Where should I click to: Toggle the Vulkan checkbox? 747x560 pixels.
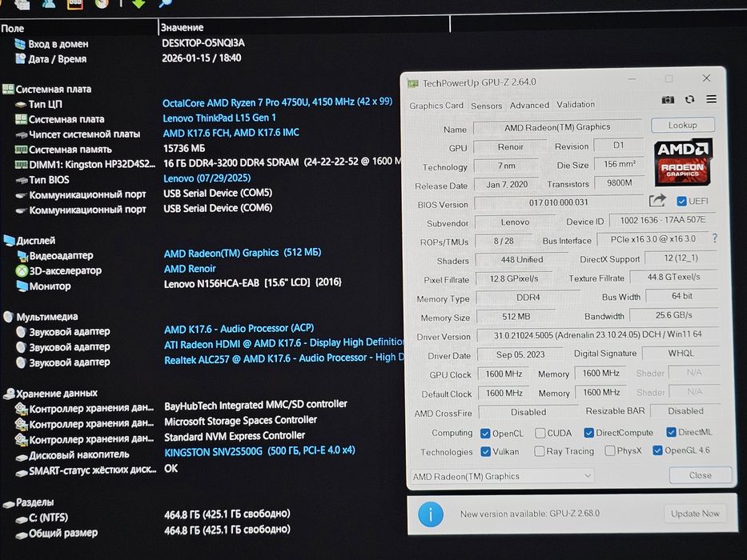click(x=485, y=451)
